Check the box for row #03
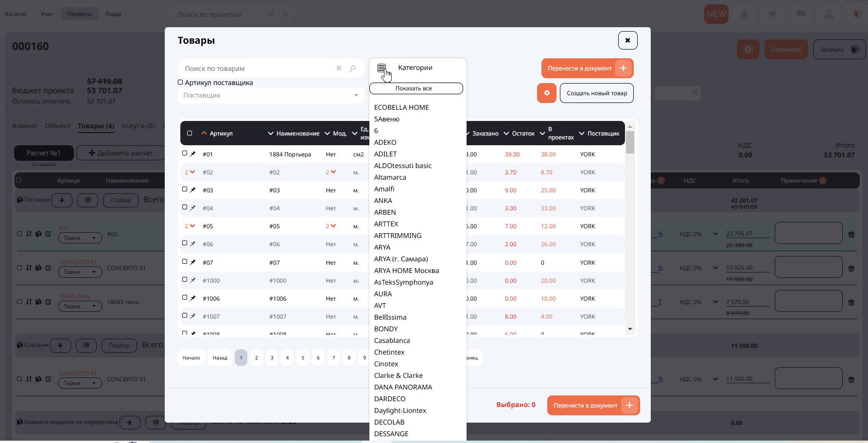The height and width of the screenshot is (443, 868). point(185,189)
